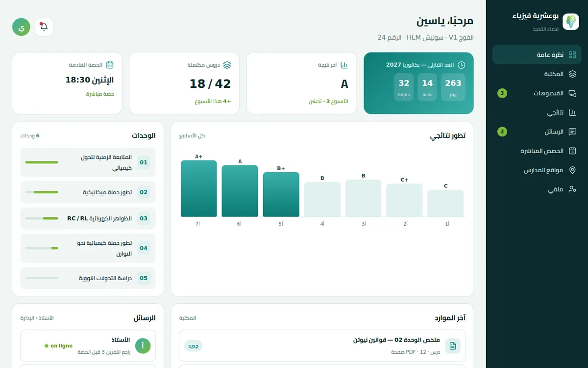Click the B+ bar for week أ5
This screenshot has height=368, width=588.
(281, 194)
